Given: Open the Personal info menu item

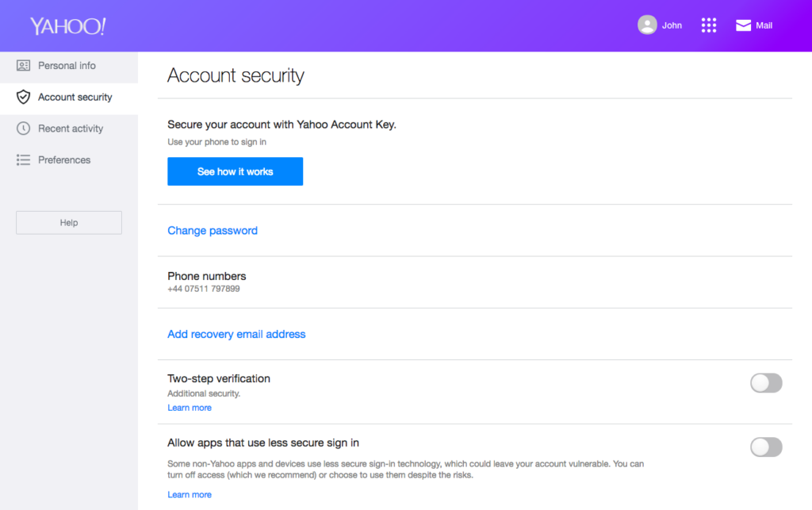Looking at the screenshot, I should point(67,66).
